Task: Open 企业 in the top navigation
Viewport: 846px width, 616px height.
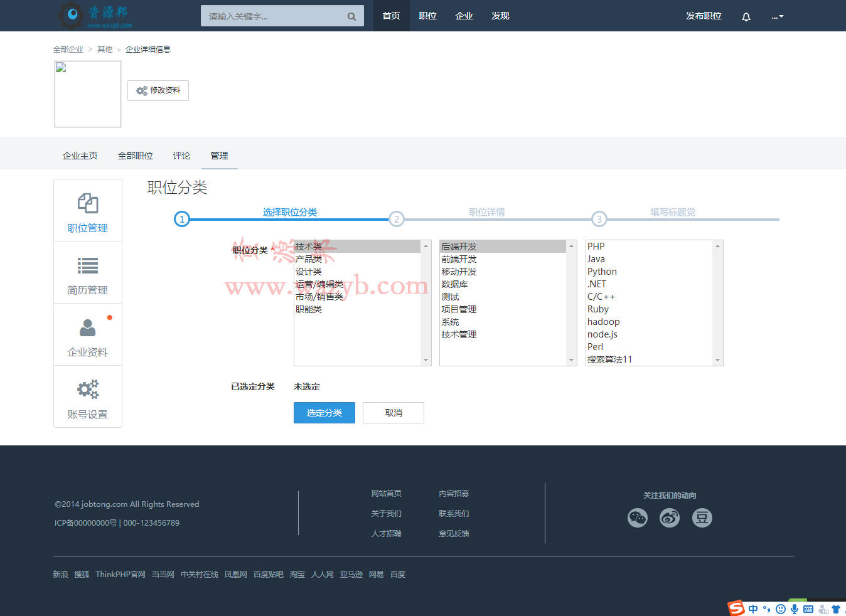Action: pos(464,16)
